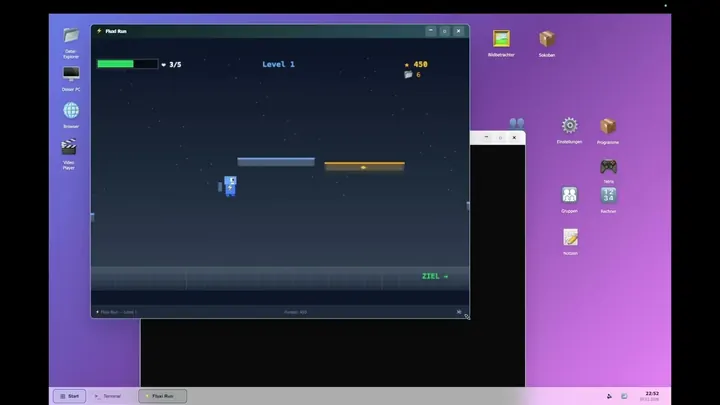The height and width of the screenshot is (405, 720).
Task: Switch to Terminal in the taskbar
Action: [x=107, y=396]
